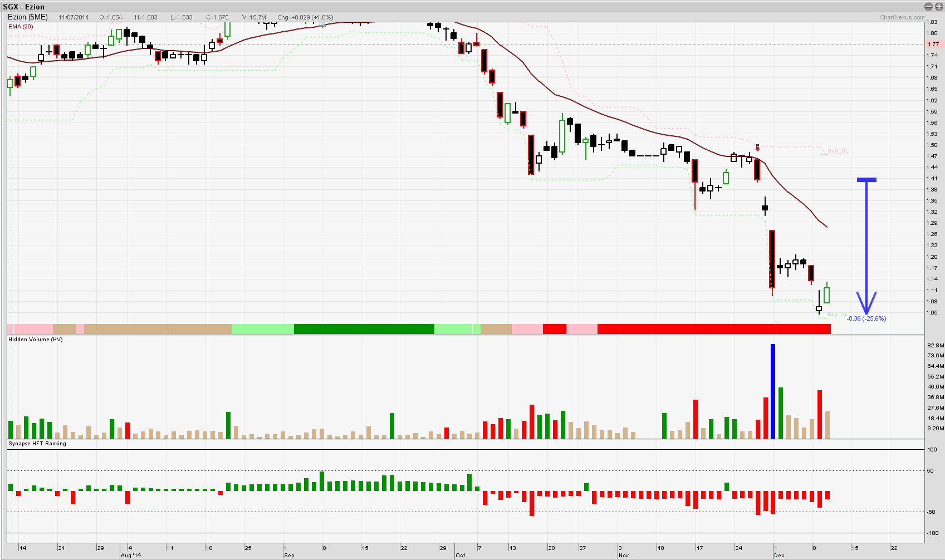Click the Synapse HFT Ranking panel label

[x=37, y=444]
